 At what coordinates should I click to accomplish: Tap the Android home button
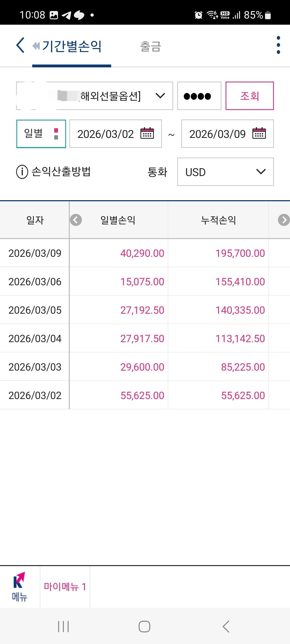pyautogui.click(x=144, y=627)
